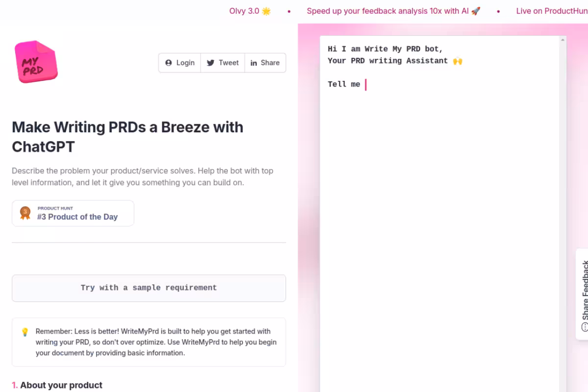Click the 'Remember: Less is better!' tip text
This screenshot has width=588, height=392.
coord(156,342)
